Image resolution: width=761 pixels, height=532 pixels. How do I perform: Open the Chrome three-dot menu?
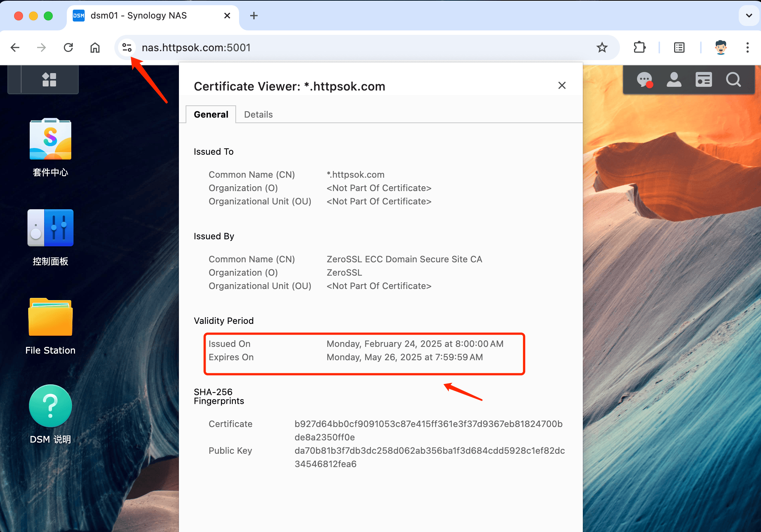[x=747, y=47]
